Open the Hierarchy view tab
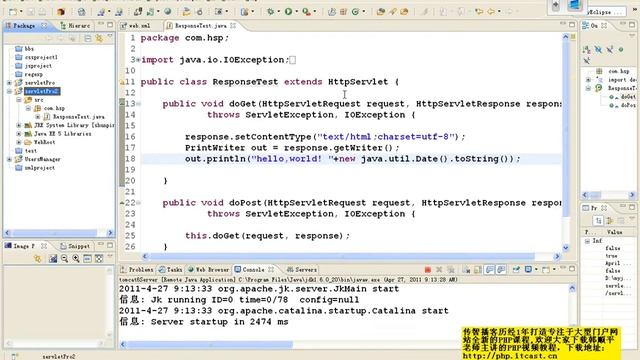The image size is (640, 360). coord(75,26)
